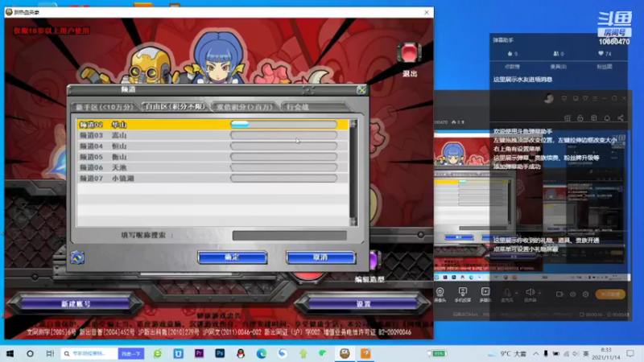
Task: Click the 设置 settings button
Action: 363,304
